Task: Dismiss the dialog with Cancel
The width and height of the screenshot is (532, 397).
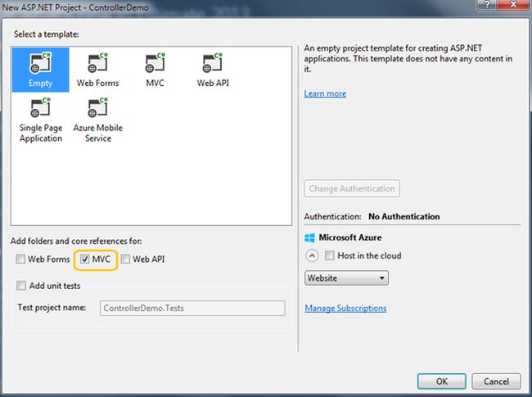Action: [x=496, y=381]
